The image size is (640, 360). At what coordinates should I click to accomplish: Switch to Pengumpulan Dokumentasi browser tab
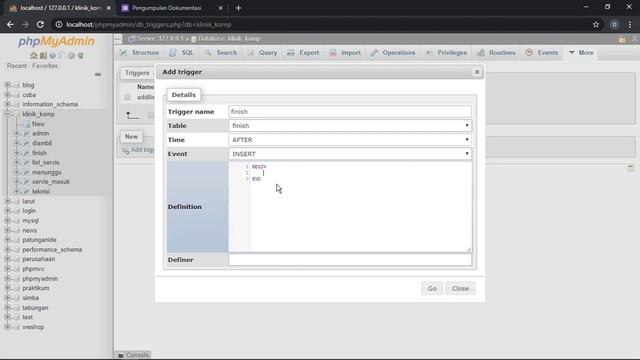(172, 8)
